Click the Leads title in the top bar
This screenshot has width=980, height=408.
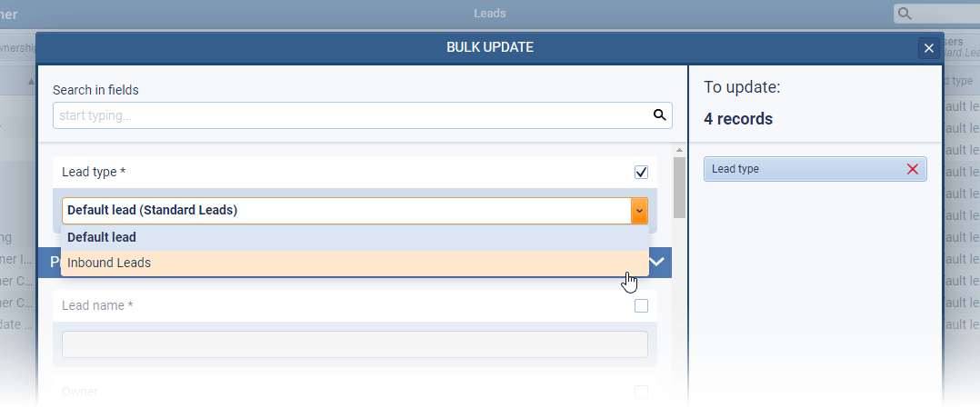coord(490,14)
